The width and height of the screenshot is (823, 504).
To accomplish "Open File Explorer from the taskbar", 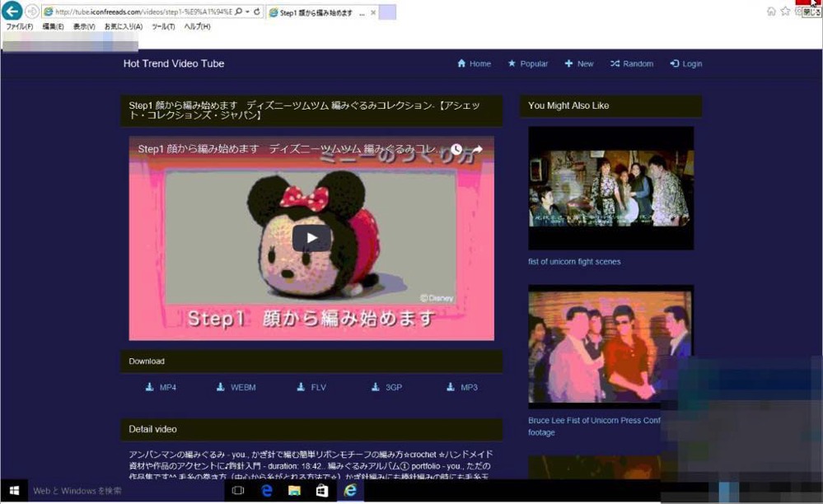I will point(294,491).
